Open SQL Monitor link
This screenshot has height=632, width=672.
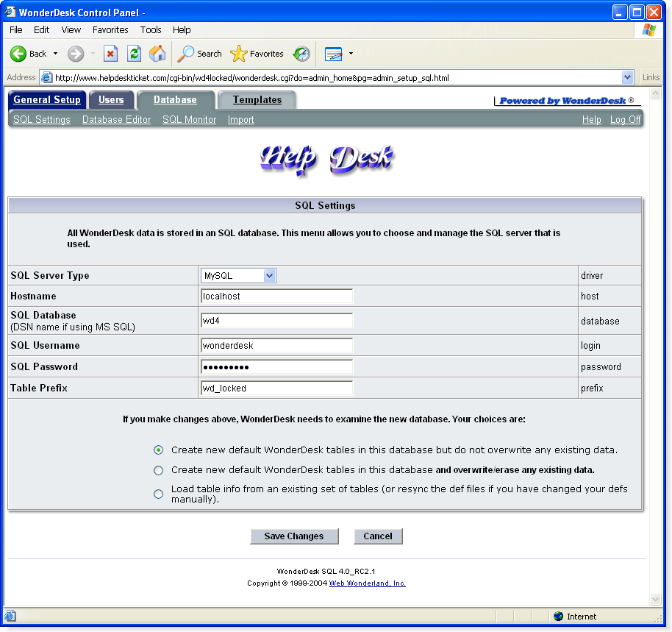coord(190,120)
